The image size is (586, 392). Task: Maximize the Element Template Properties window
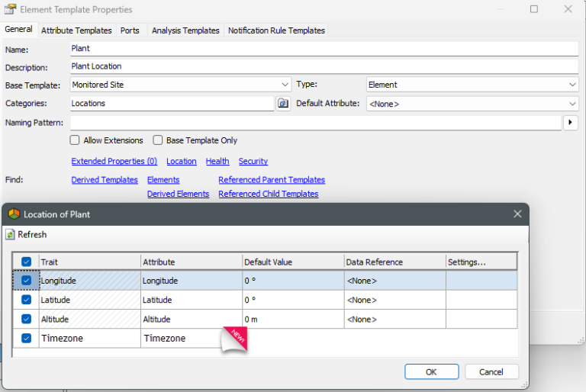(534, 9)
